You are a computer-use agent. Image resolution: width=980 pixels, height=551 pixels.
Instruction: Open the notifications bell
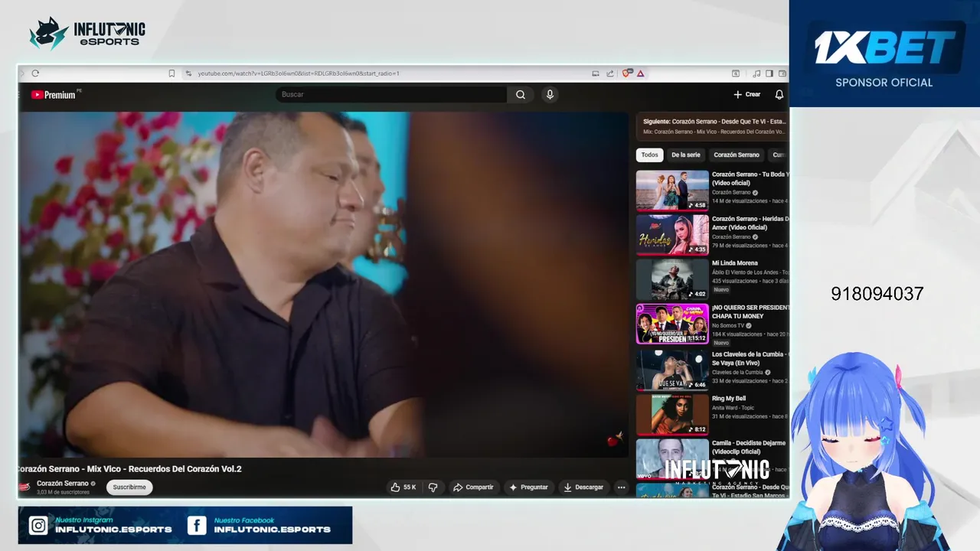click(x=779, y=94)
